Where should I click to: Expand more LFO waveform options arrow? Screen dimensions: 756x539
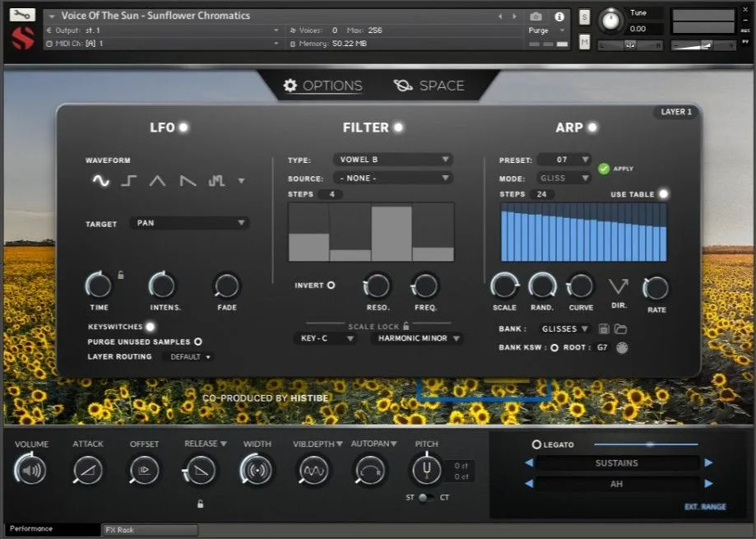pos(241,181)
